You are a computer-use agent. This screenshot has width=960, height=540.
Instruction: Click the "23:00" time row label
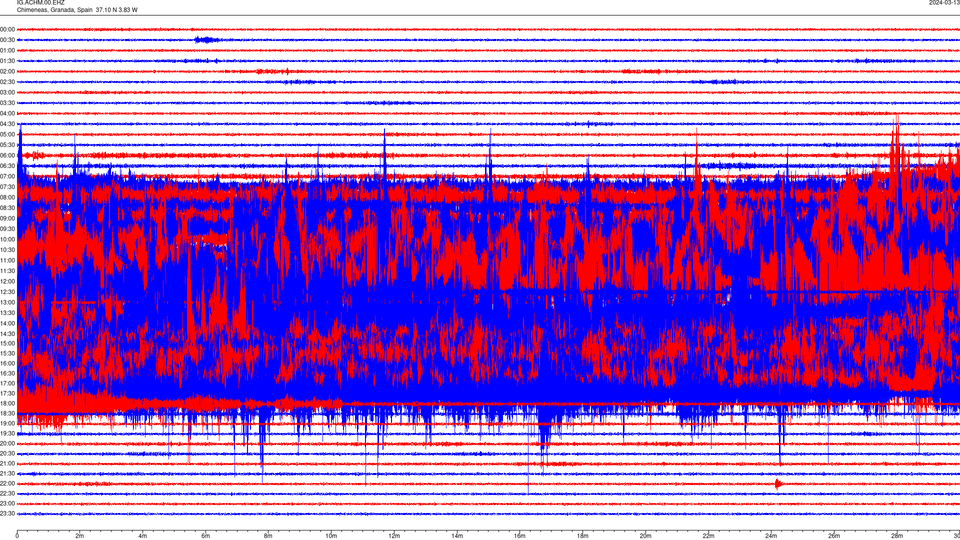[7, 503]
